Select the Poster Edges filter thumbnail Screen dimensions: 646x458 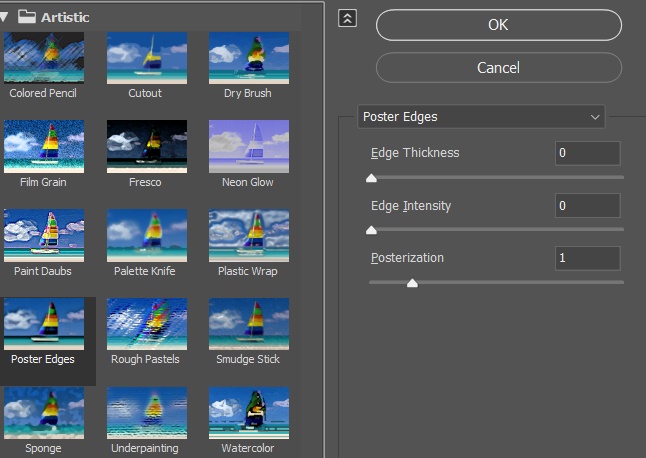[44, 324]
